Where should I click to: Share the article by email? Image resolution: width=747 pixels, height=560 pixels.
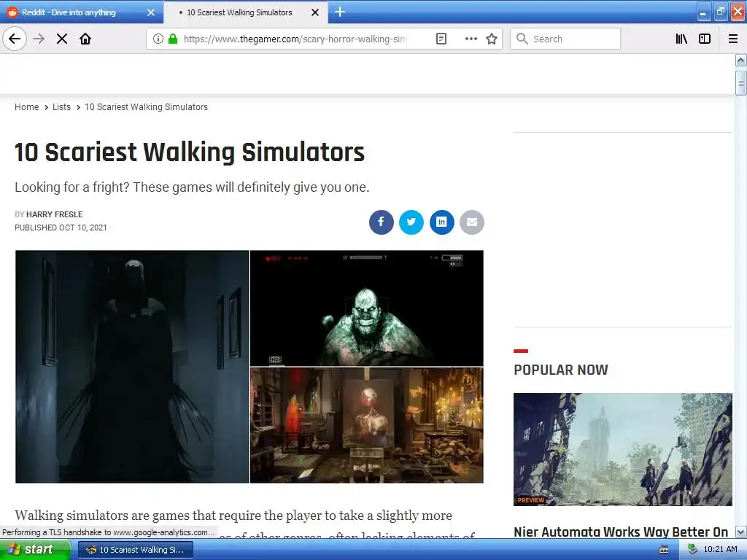(x=472, y=222)
